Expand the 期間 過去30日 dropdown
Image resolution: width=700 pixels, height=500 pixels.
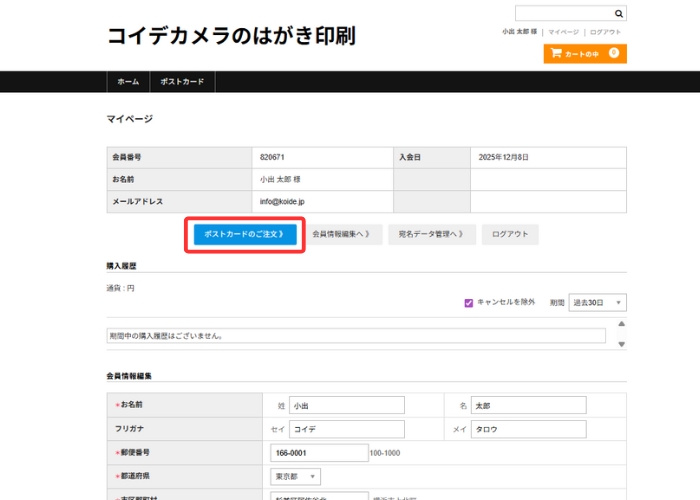pos(598,302)
